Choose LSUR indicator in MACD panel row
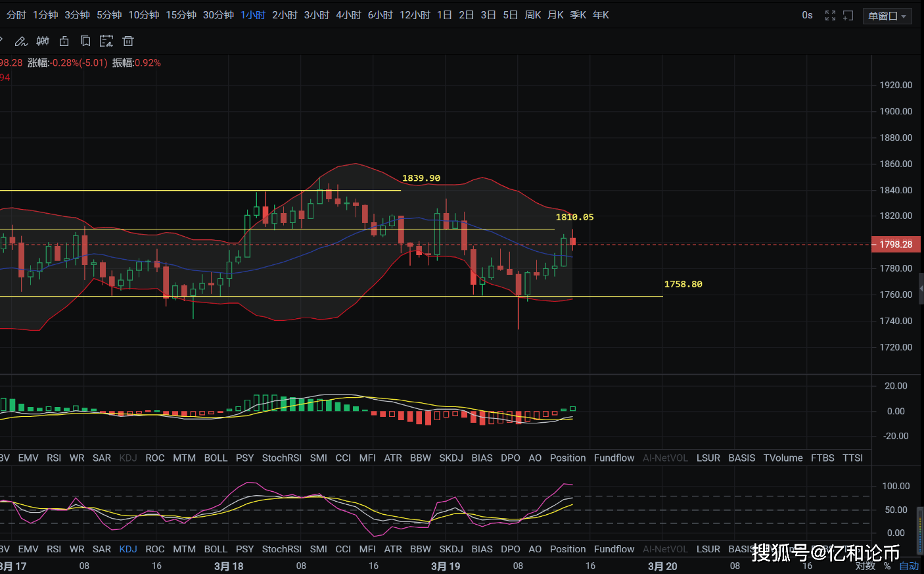 pos(708,458)
